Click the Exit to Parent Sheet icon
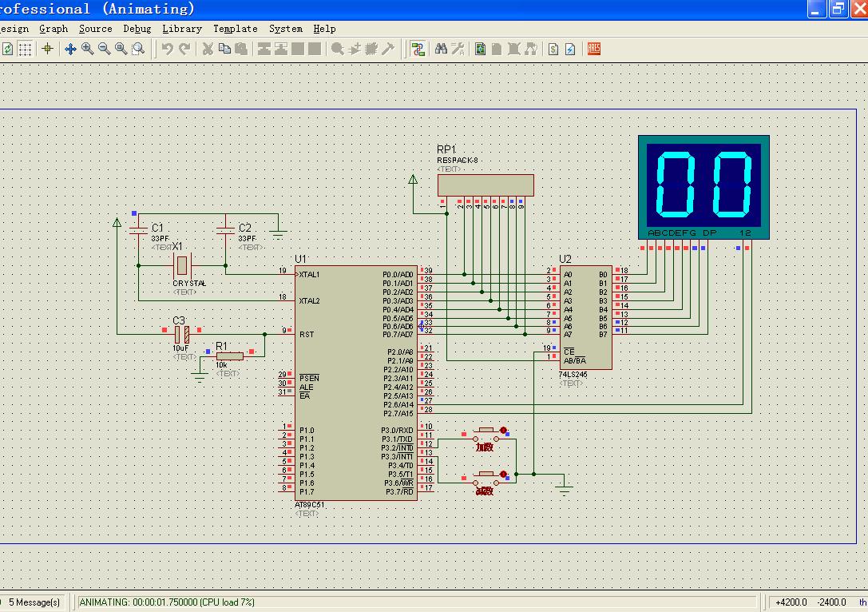 (531, 49)
